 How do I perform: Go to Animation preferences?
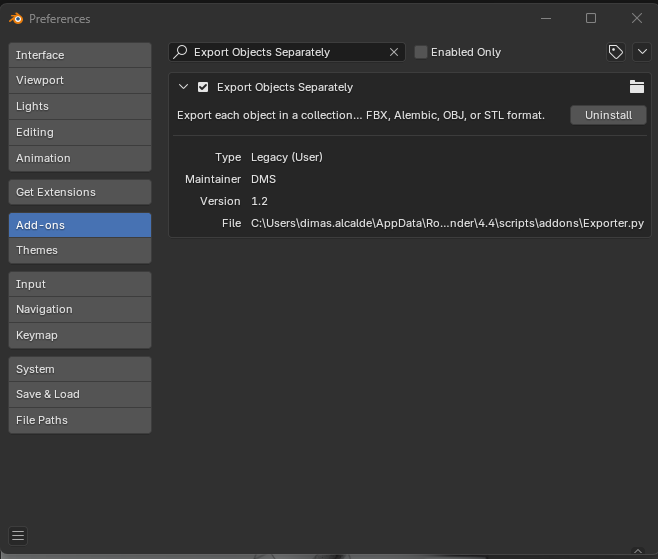[80, 158]
